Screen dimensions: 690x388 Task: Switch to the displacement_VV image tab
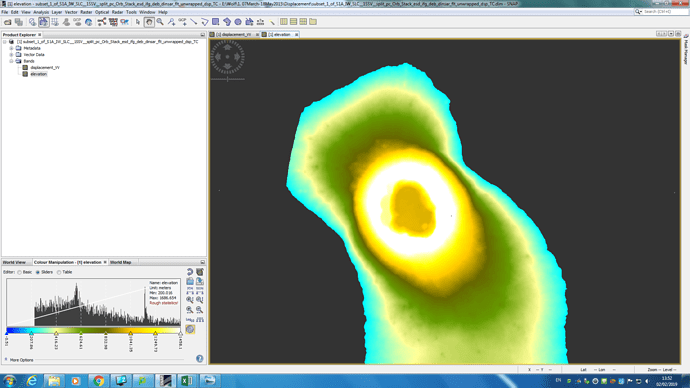click(234, 34)
